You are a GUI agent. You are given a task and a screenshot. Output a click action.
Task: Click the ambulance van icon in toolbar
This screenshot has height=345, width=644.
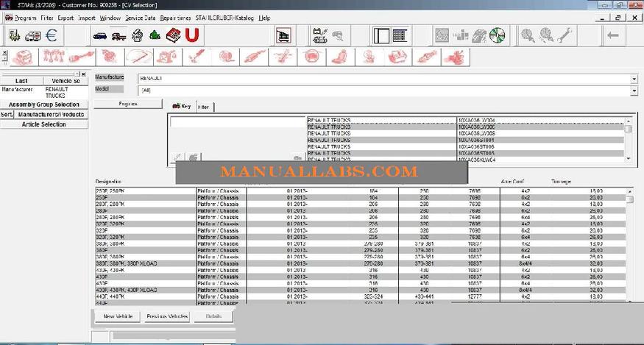coord(33,36)
